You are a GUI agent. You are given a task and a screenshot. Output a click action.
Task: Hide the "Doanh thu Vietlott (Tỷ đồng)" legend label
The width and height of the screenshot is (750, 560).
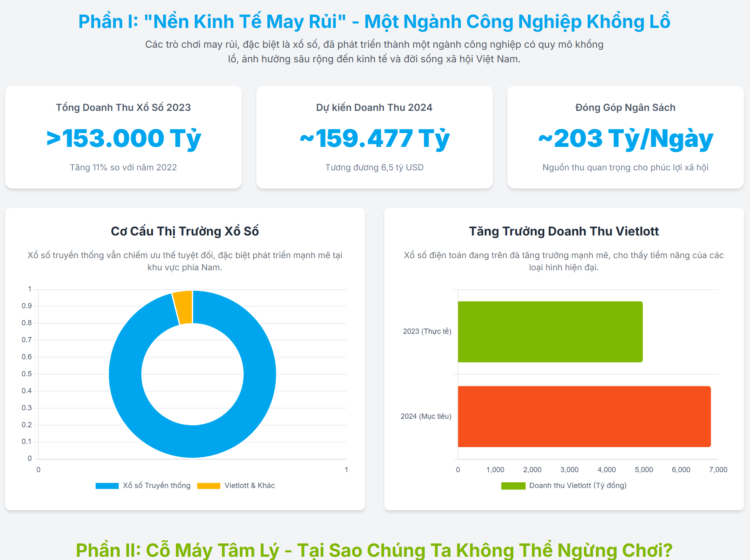(577, 486)
